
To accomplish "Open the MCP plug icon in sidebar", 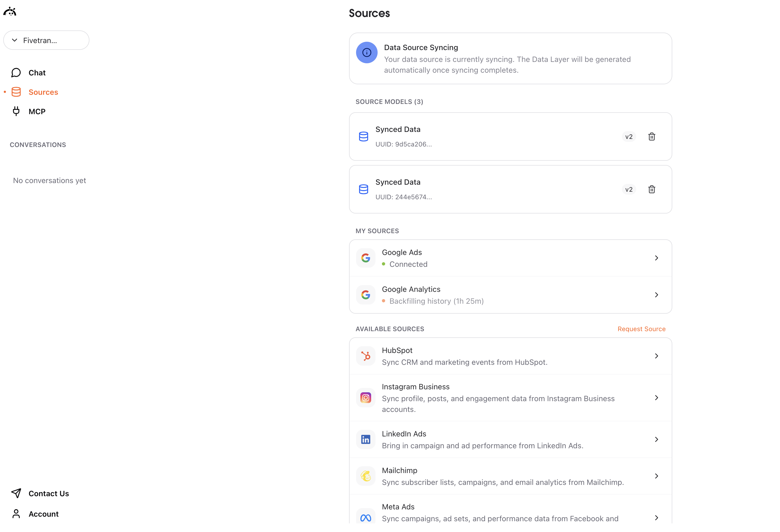I will tap(16, 111).
